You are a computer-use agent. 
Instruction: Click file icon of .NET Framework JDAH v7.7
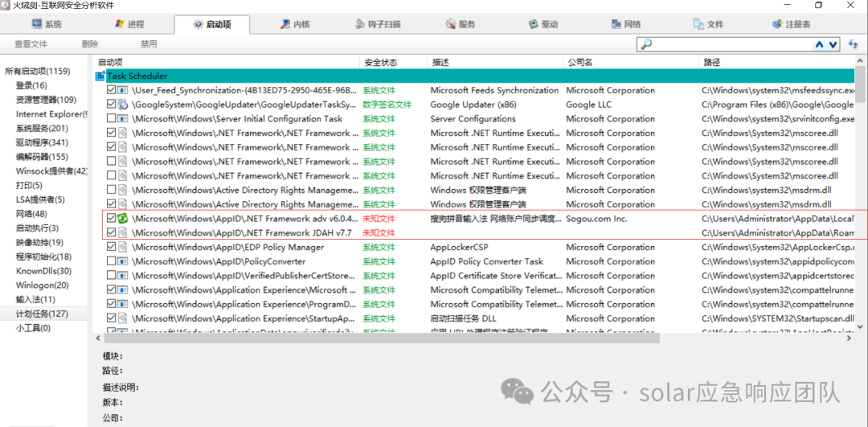pos(123,232)
